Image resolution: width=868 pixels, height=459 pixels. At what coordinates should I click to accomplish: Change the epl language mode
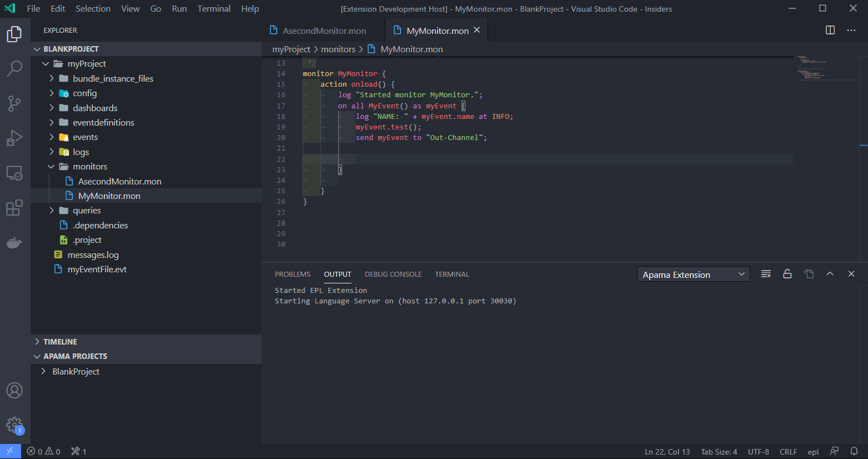813,451
